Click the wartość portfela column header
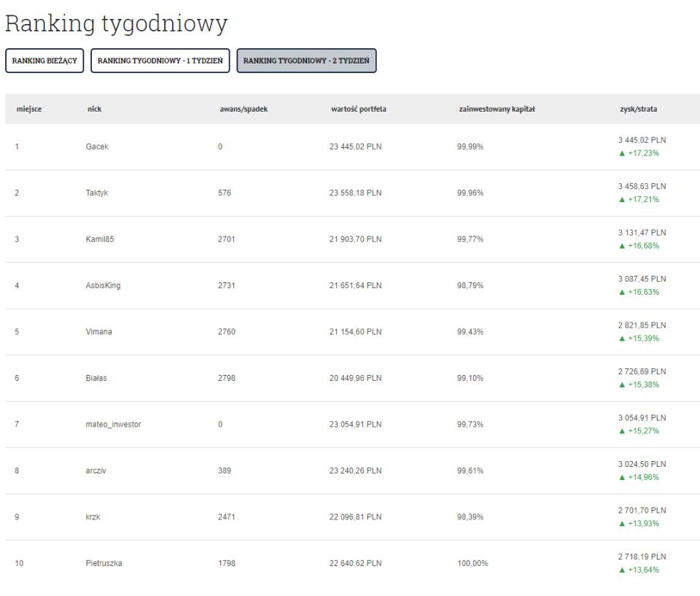Image resolution: width=700 pixels, height=596 pixels. pos(359,109)
